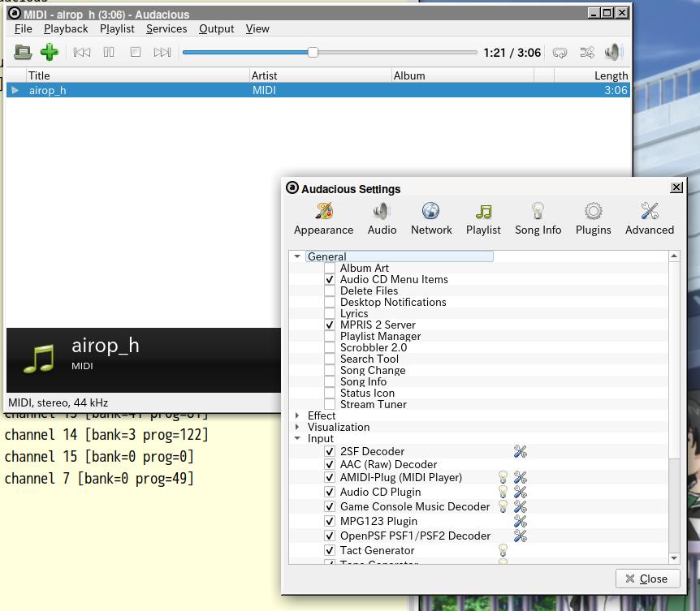Show Audio CD Plugin about bulb icon
Image resolution: width=700 pixels, height=611 pixels.
click(x=503, y=492)
